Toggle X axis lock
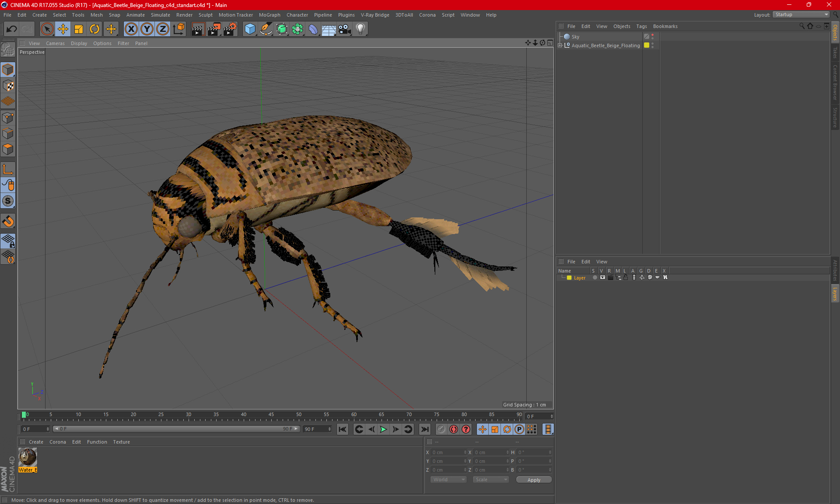840x504 pixels. [x=131, y=29]
